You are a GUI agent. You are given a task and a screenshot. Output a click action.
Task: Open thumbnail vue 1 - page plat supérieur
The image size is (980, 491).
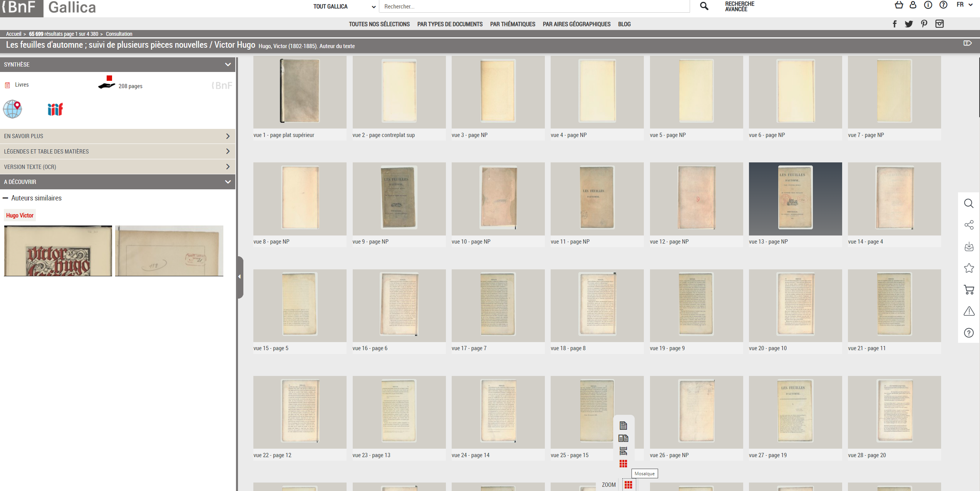300,92
